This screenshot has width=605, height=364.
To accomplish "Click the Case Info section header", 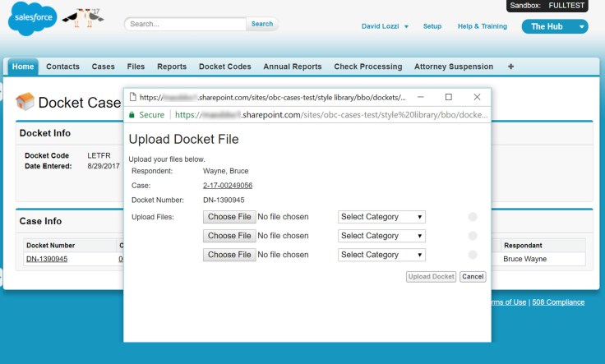I will (x=40, y=221).
